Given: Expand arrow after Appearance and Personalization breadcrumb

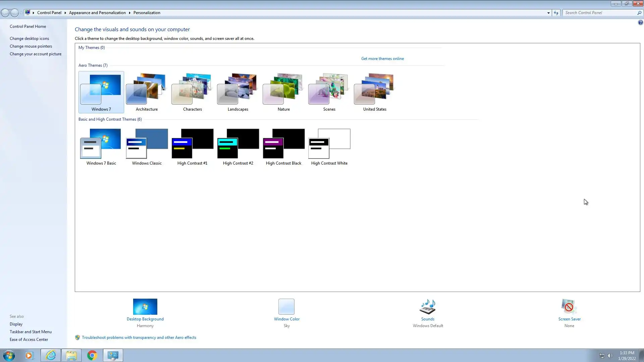Looking at the screenshot, I should point(129,13).
